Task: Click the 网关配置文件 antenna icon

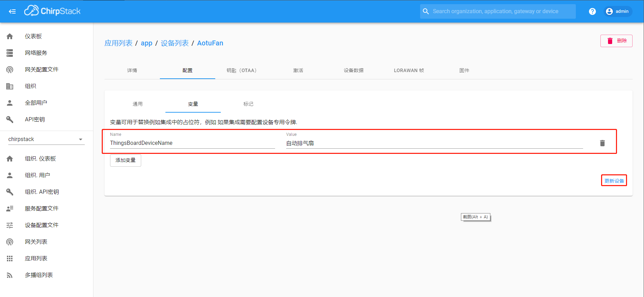Action: point(10,70)
